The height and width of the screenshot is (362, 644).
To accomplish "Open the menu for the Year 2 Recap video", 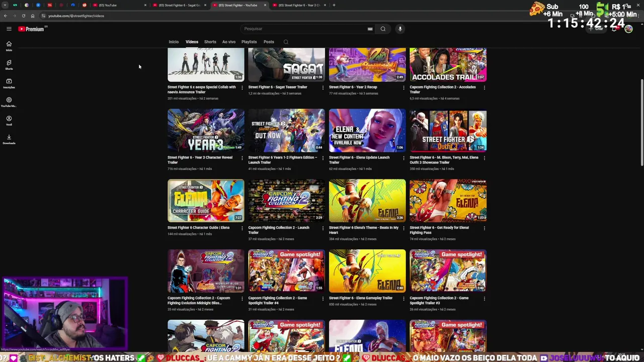I will [404, 87].
